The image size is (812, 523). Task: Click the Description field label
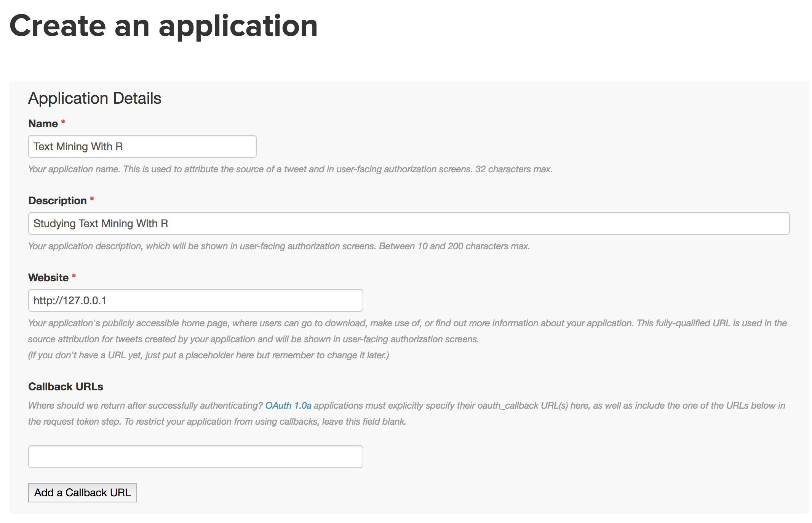coord(58,201)
